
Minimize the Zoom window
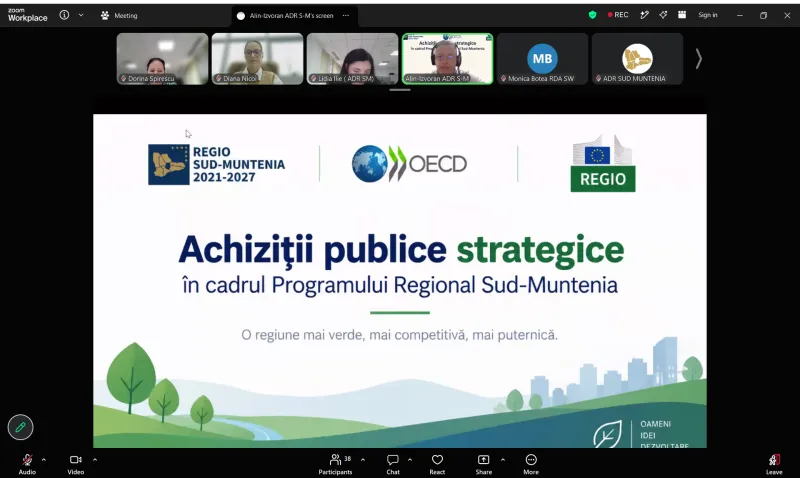point(739,15)
